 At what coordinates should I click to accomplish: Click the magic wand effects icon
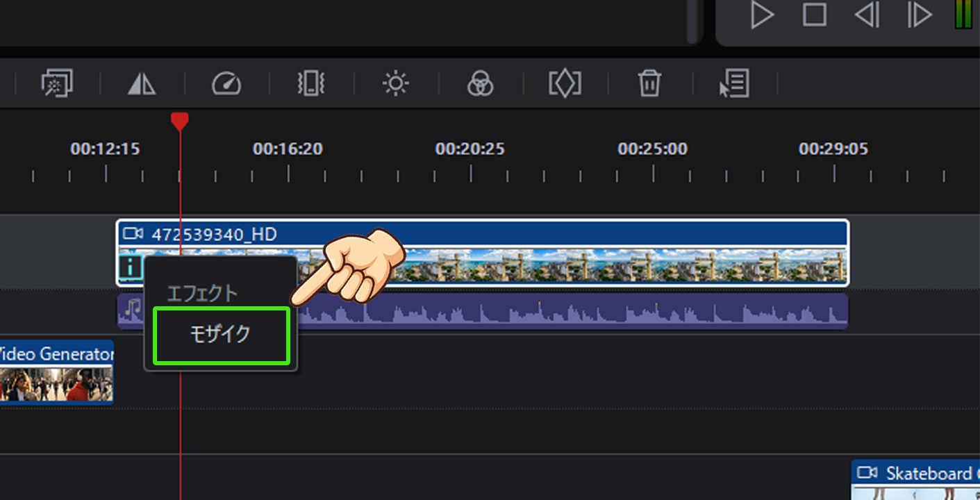57,84
